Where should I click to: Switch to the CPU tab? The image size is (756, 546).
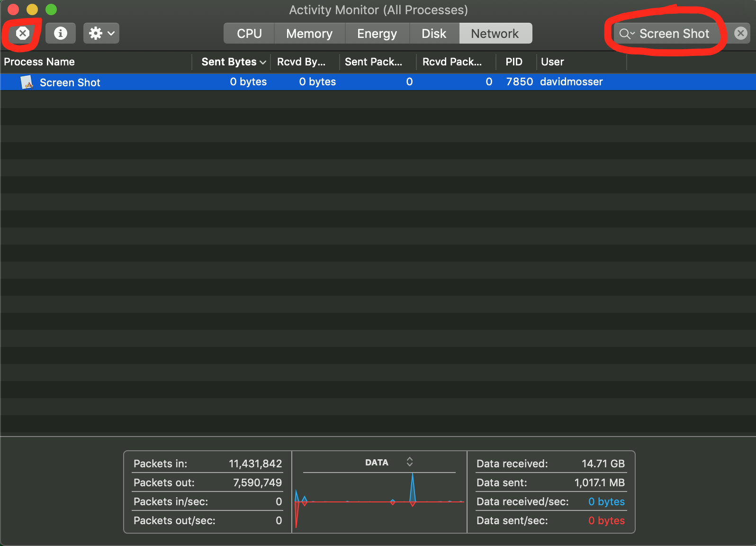coord(249,34)
